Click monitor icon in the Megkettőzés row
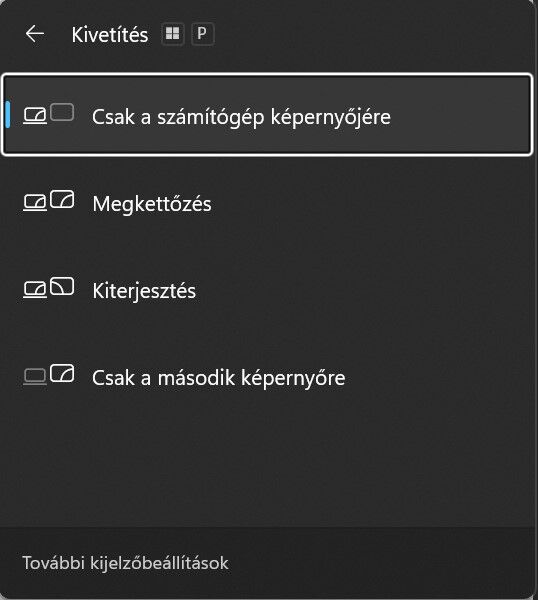The height and width of the screenshot is (600, 538). [62, 199]
